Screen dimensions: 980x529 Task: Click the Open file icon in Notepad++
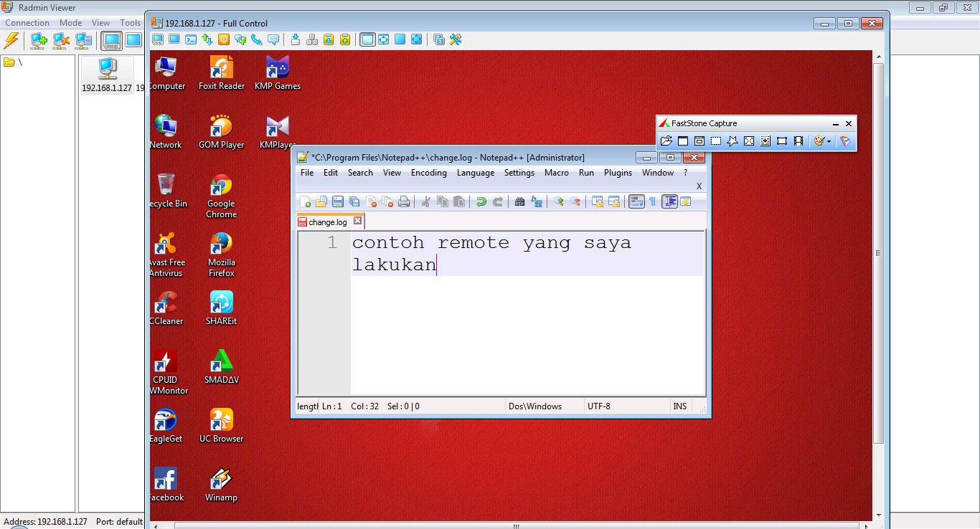click(x=321, y=202)
